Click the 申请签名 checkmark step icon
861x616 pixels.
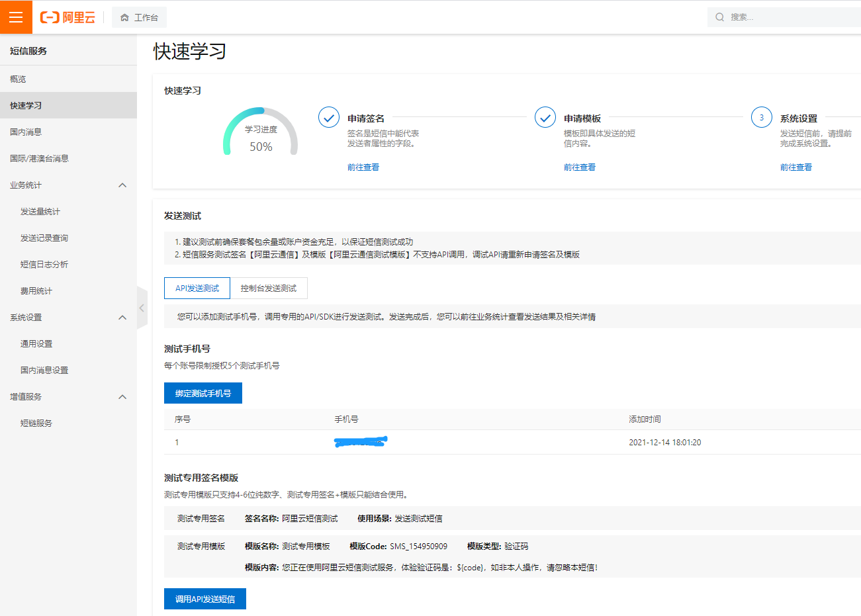[x=329, y=117]
